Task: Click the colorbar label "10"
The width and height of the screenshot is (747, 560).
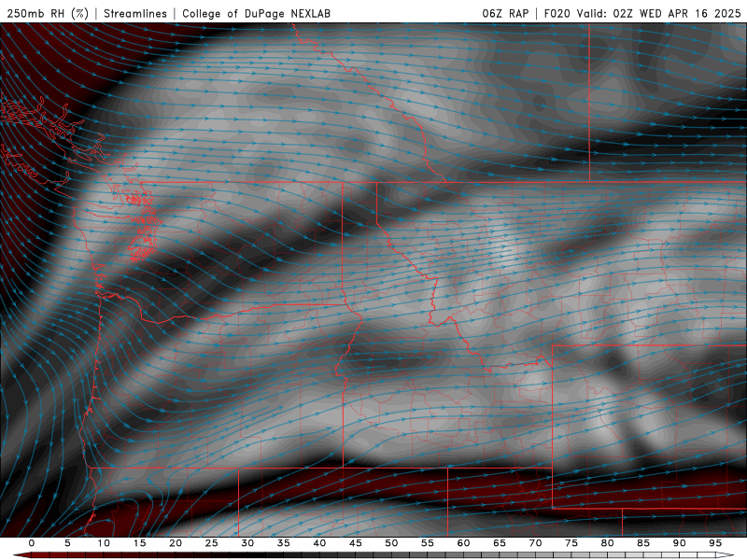Action: tap(104, 543)
